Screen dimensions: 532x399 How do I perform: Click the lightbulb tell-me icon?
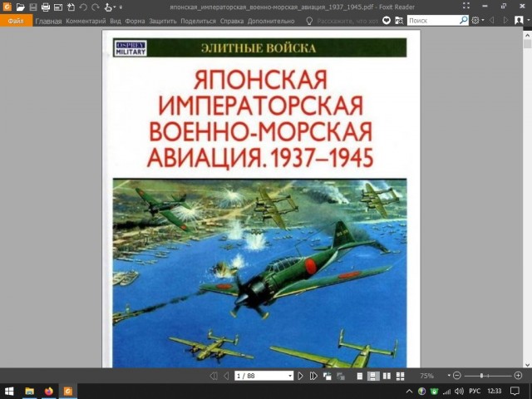click(309, 21)
